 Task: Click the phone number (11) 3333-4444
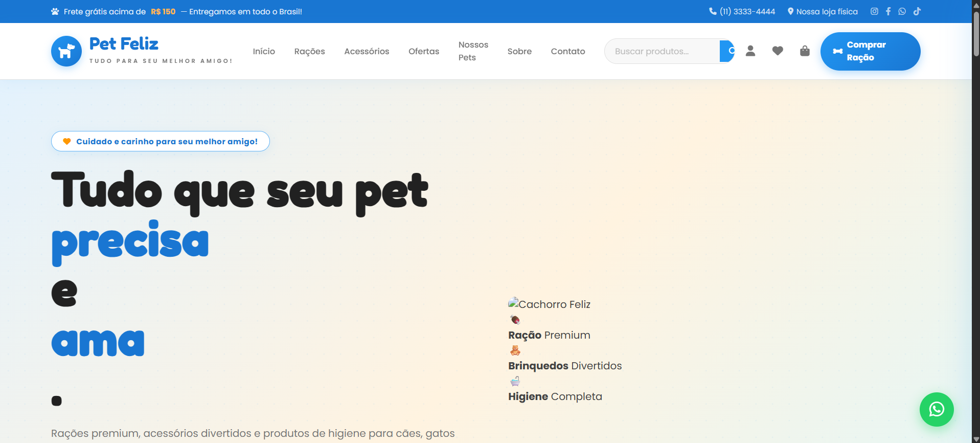(x=742, y=11)
